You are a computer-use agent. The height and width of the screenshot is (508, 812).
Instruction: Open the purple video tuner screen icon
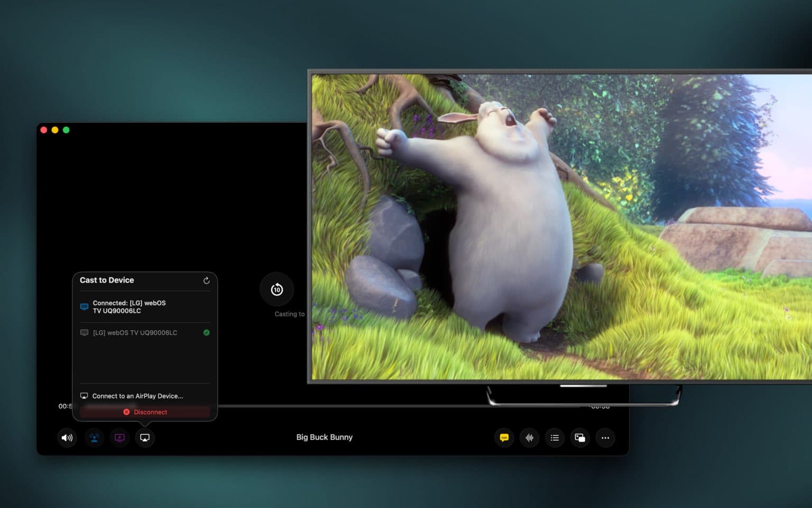tap(119, 438)
